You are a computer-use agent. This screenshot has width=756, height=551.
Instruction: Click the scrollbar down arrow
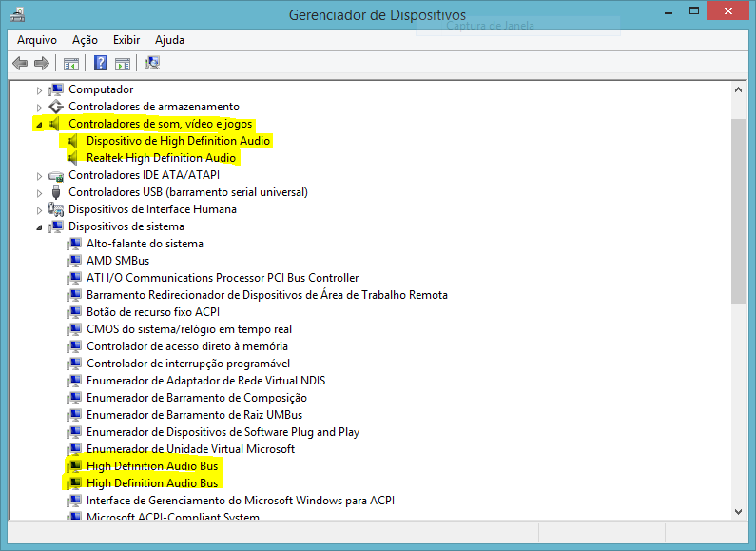pos(738,512)
